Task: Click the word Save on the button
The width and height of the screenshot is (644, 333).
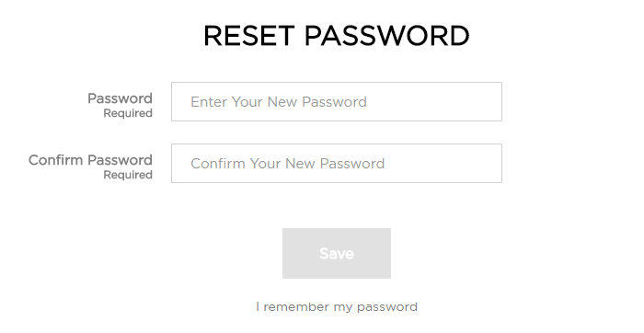Action: (337, 254)
